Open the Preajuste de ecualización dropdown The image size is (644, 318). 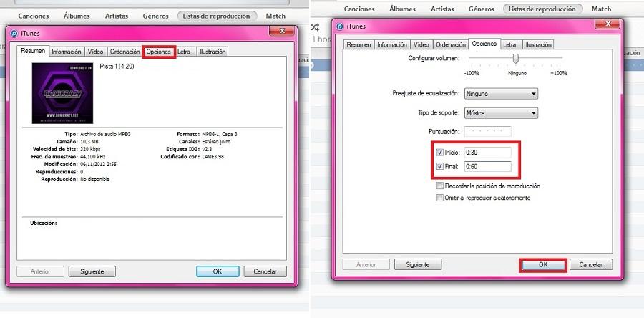[500, 94]
